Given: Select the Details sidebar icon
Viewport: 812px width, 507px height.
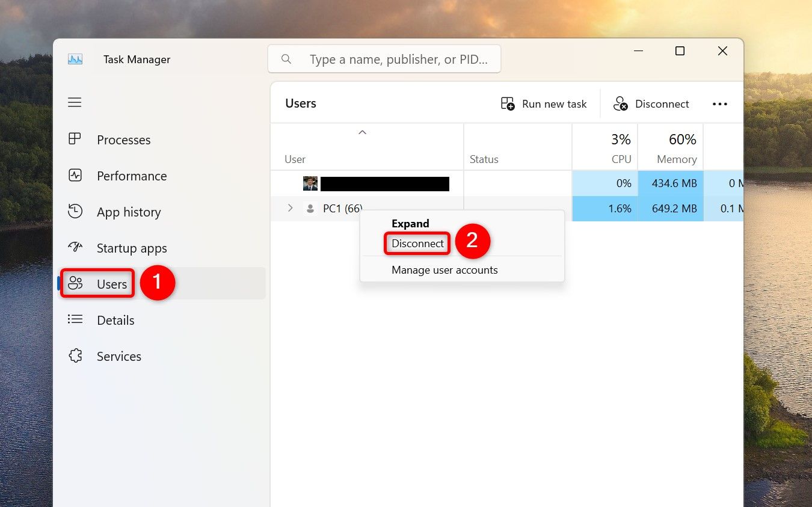Looking at the screenshot, I should point(75,319).
